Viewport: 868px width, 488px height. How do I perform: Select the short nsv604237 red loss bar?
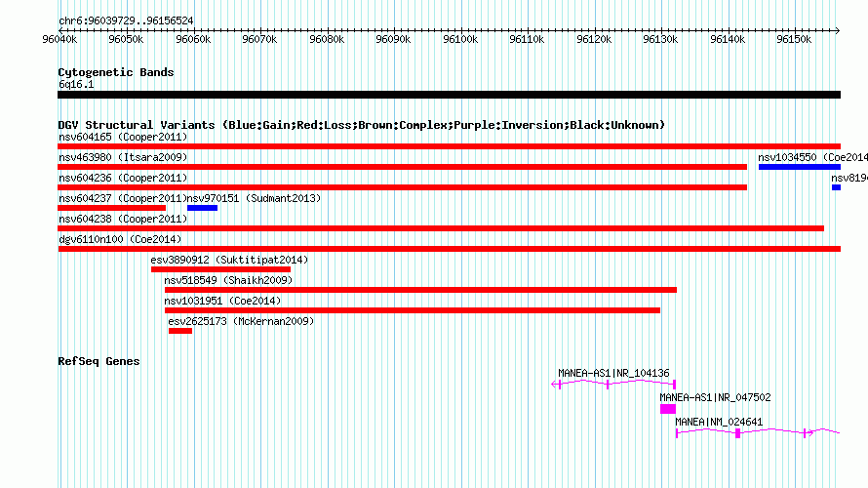click(112, 208)
